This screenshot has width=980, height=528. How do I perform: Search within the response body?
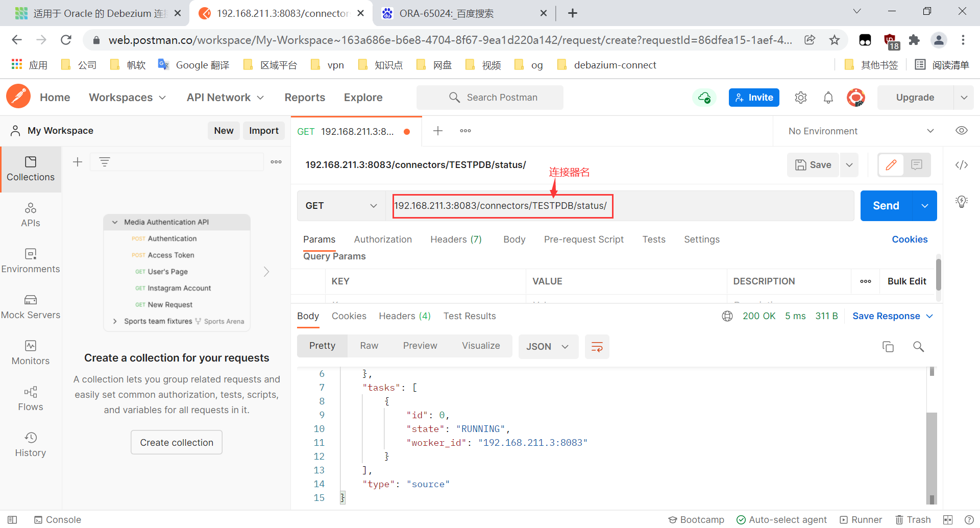click(918, 347)
